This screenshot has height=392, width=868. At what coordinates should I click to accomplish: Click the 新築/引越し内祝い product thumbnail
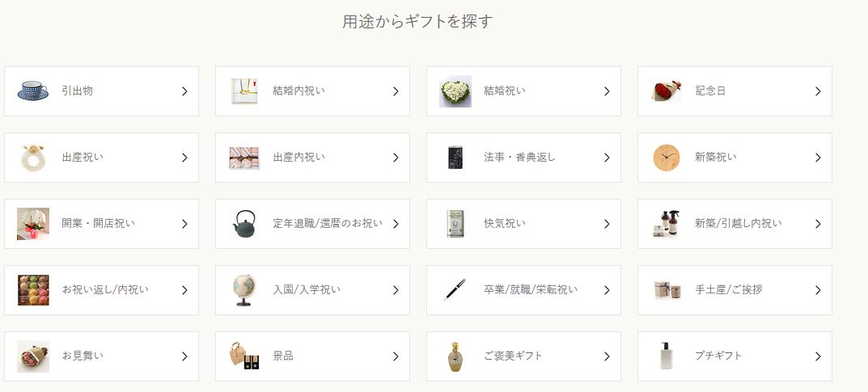pyautogui.click(x=667, y=224)
